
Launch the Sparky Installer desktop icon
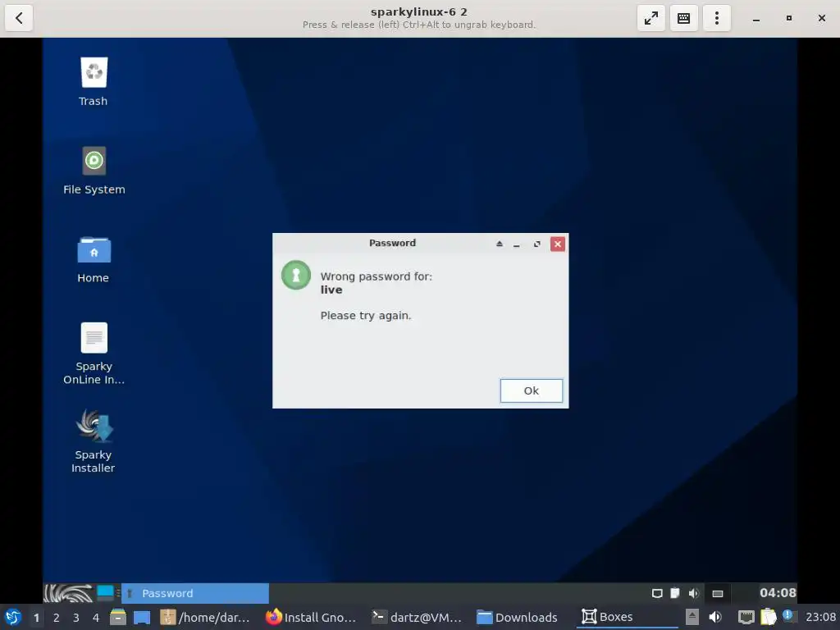[94, 441]
